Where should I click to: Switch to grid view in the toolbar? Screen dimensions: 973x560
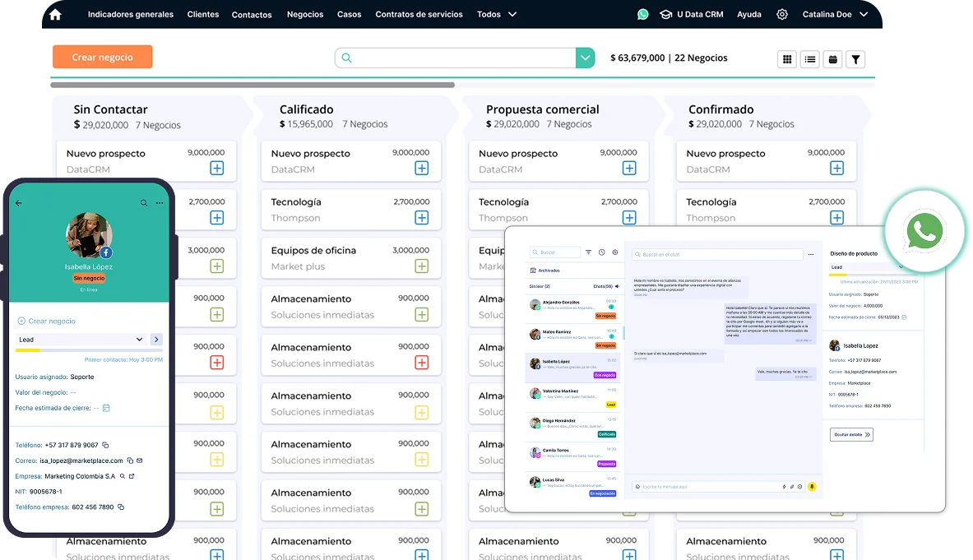point(787,59)
